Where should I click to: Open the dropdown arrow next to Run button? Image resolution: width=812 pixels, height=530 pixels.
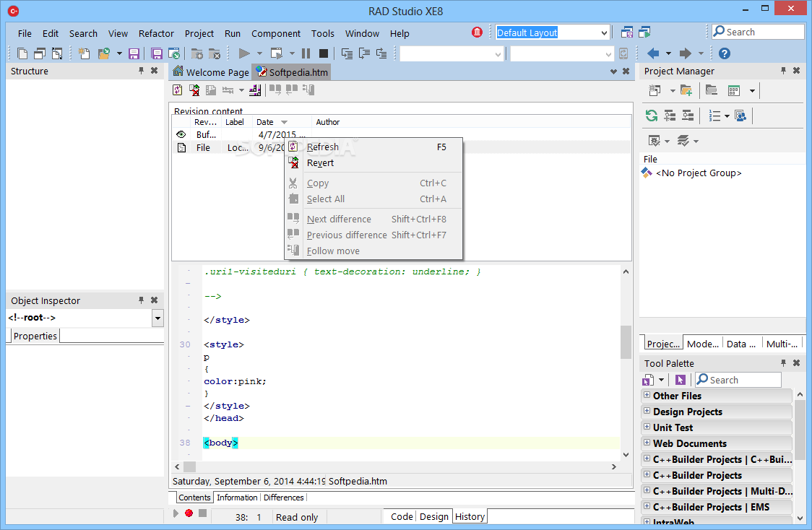(x=259, y=53)
